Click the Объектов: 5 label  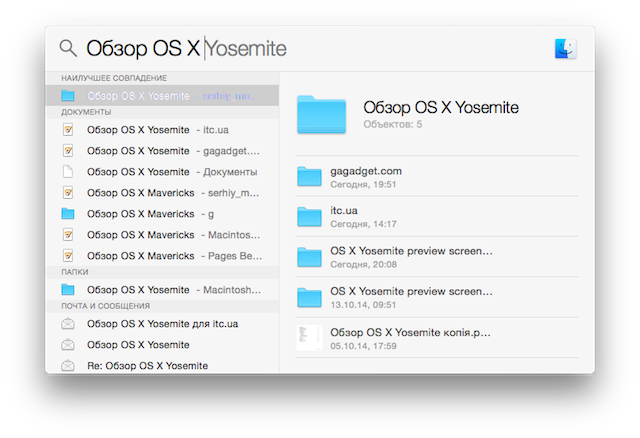pyautogui.click(x=393, y=125)
